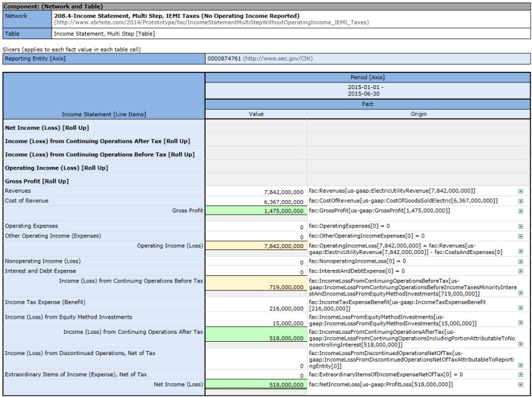Click the fac:NetIncomeLoss origin text
532x397 pixels.
pyautogui.click(x=380, y=384)
